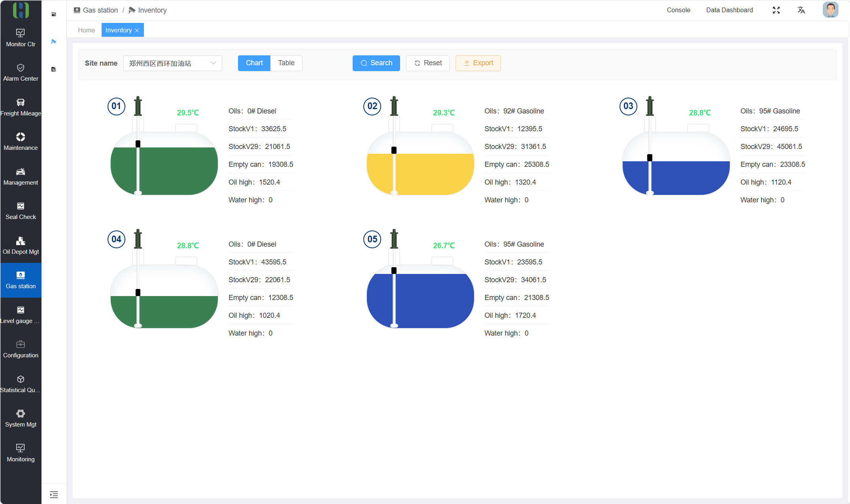850x504 pixels.
Task: Open Oil Depot Mgt icon
Action: coord(21,241)
